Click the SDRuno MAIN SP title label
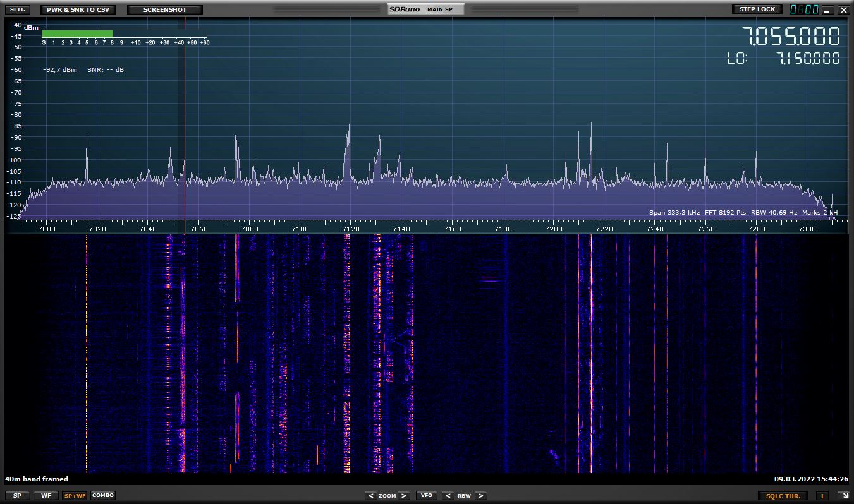This screenshot has height=504, width=854. tap(425, 9)
